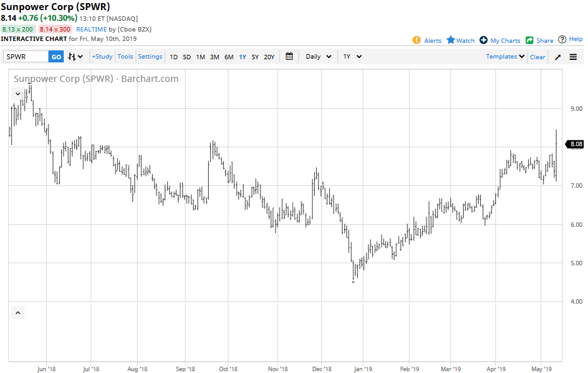Select the 5D time range
The width and height of the screenshot is (588, 373).
(x=187, y=57)
